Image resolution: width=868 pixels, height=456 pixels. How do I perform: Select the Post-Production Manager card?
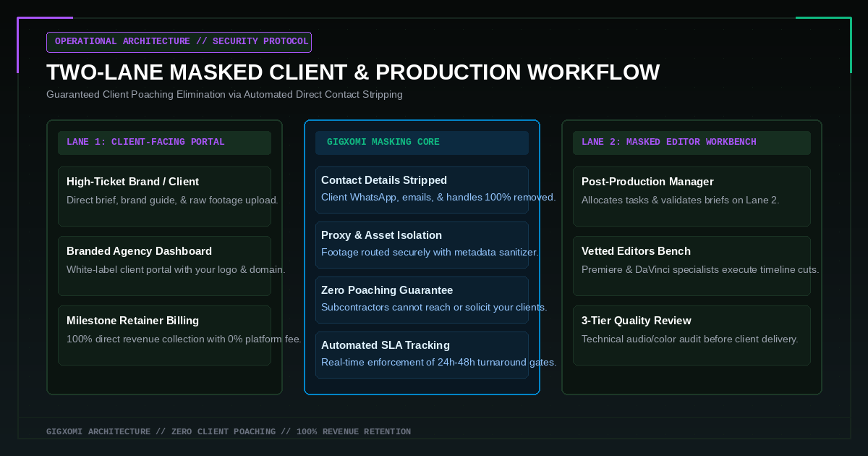click(x=692, y=197)
